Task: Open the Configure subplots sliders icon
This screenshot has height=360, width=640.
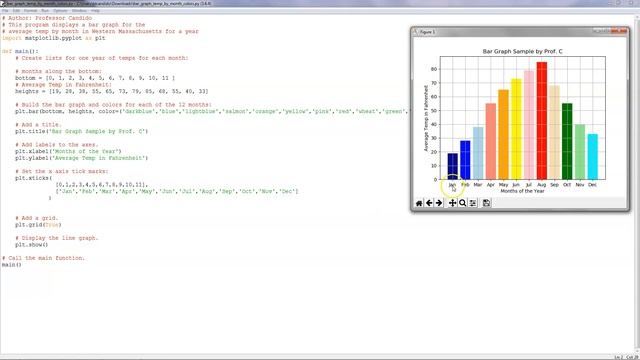Action: (x=473, y=203)
